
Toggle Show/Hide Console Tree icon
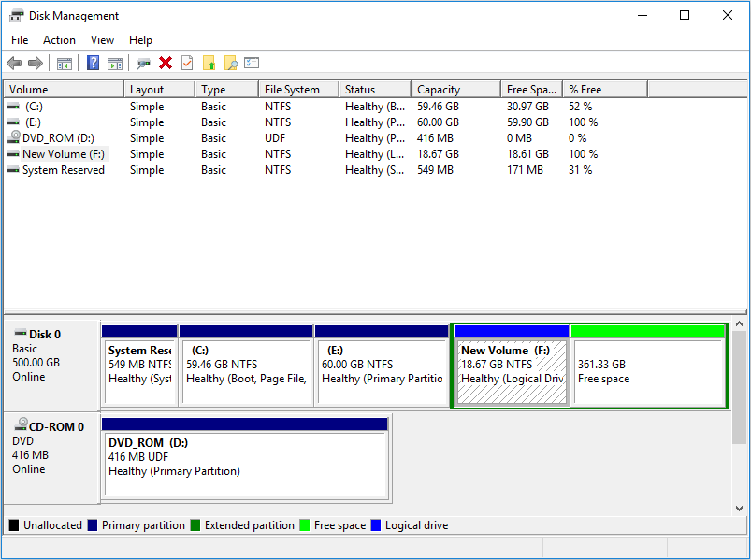(x=65, y=64)
